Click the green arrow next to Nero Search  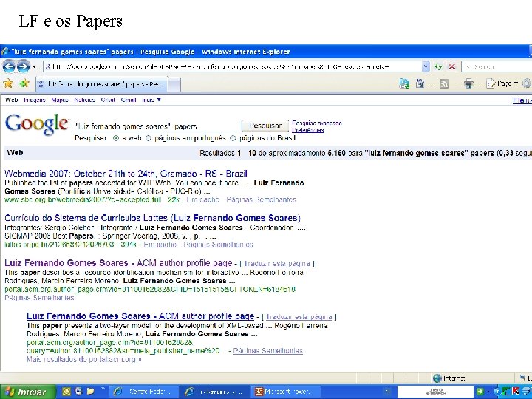tap(480, 392)
